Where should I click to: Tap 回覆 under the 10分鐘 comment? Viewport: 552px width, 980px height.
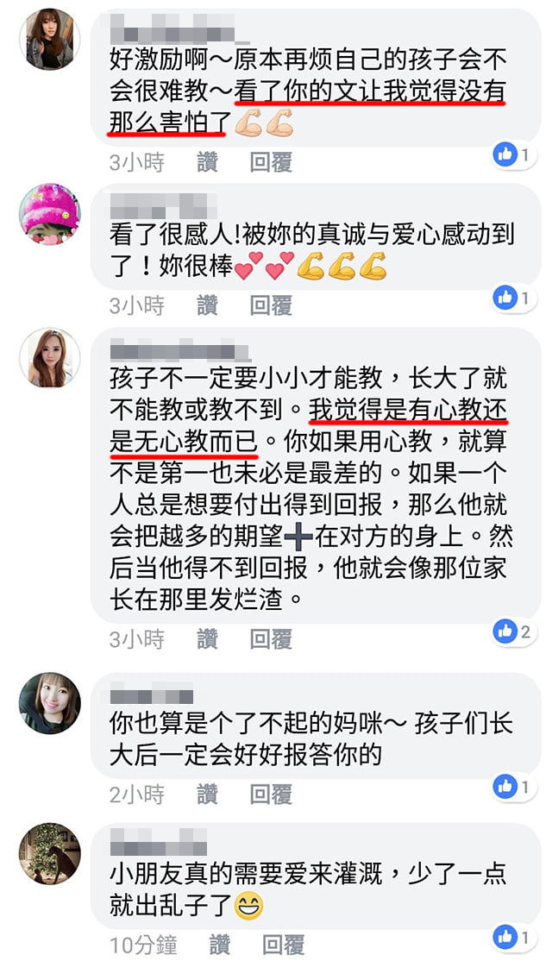pyautogui.click(x=283, y=945)
